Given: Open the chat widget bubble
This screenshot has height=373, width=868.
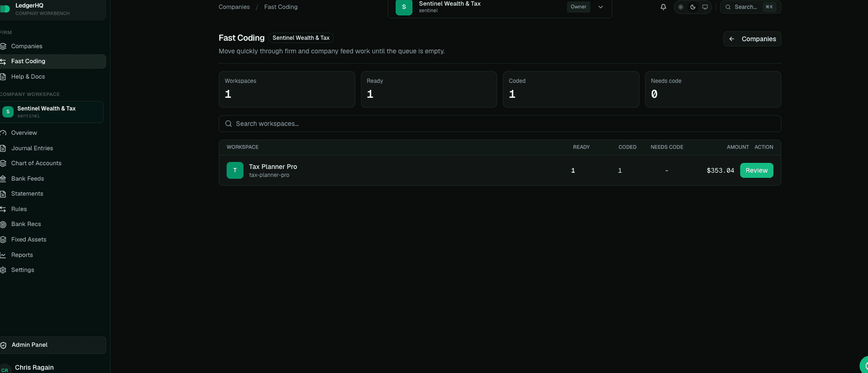Looking at the screenshot, I should [864, 366].
